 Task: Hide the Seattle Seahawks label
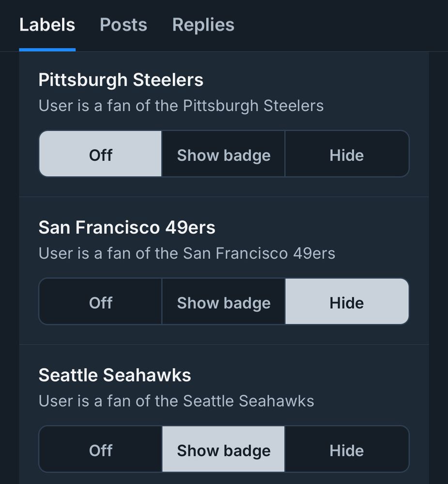pyautogui.click(x=347, y=449)
